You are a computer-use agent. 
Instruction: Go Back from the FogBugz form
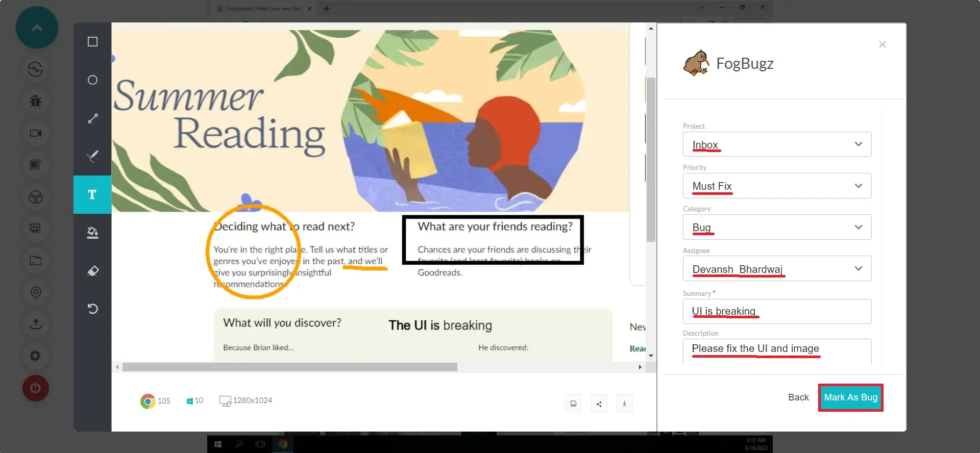[798, 397]
